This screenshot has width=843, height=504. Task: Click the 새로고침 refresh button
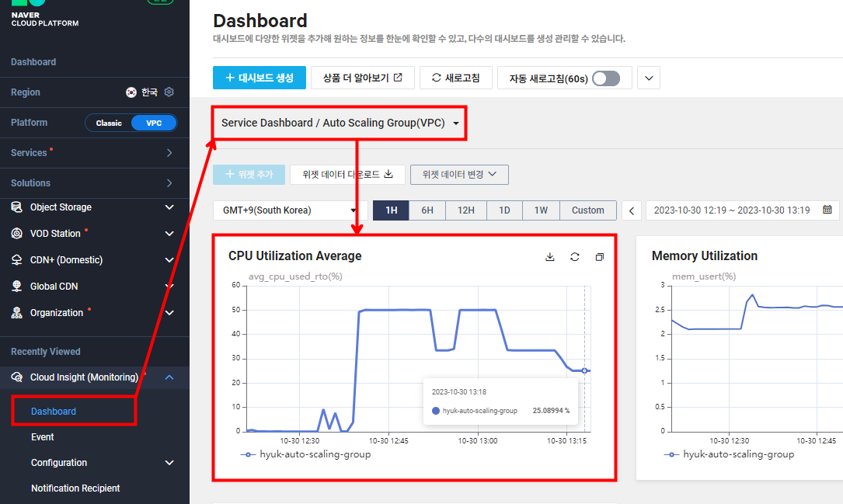[x=456, y=78]
